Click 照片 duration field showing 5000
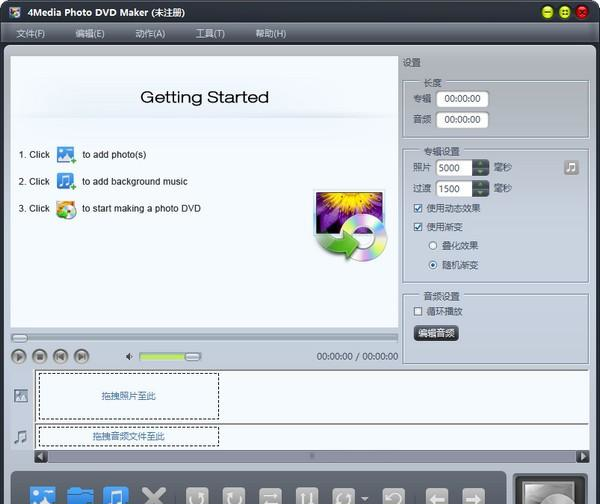 click(454, 168)
